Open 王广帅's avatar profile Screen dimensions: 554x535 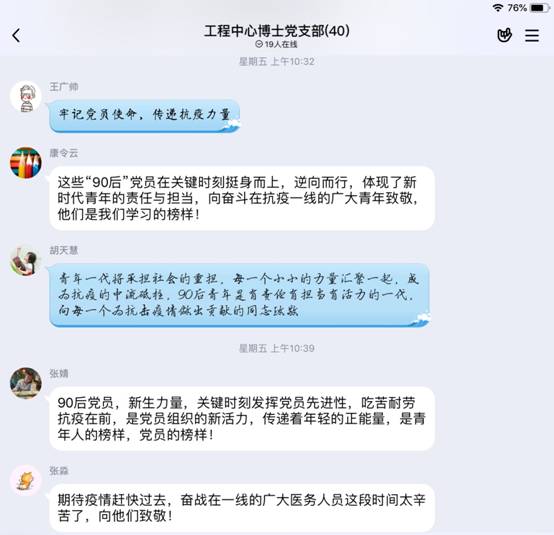point(26,96)
